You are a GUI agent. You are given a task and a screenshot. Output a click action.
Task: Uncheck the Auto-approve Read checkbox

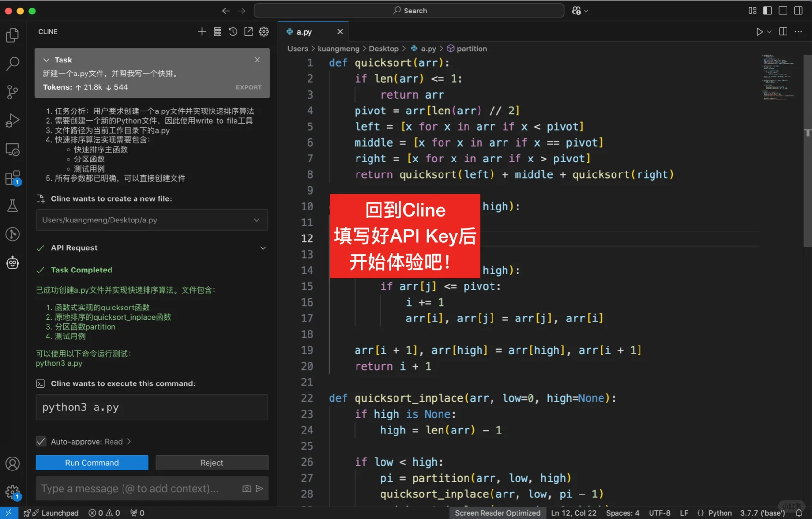click(41, 441)
